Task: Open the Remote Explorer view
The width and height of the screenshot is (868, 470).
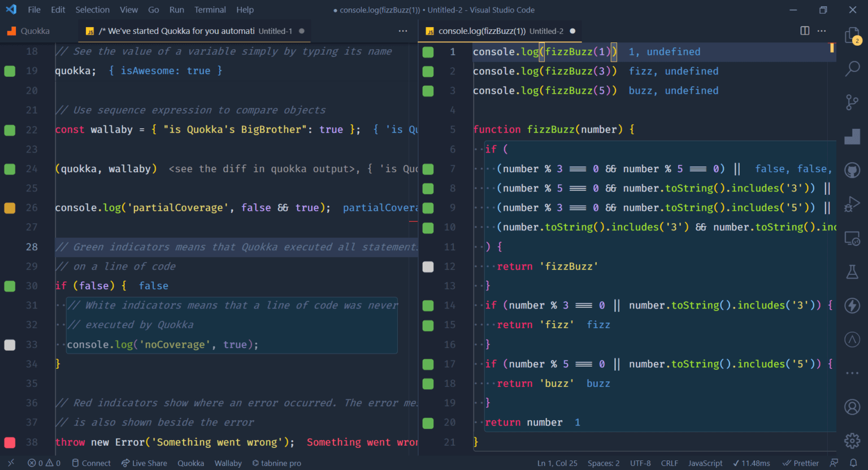Action: [853, 238]
